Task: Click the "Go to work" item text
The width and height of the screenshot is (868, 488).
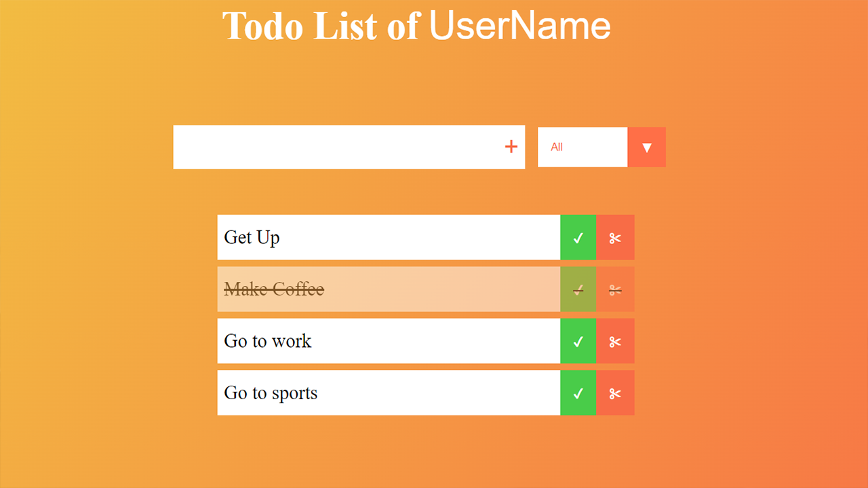Action: click(267, 341)
